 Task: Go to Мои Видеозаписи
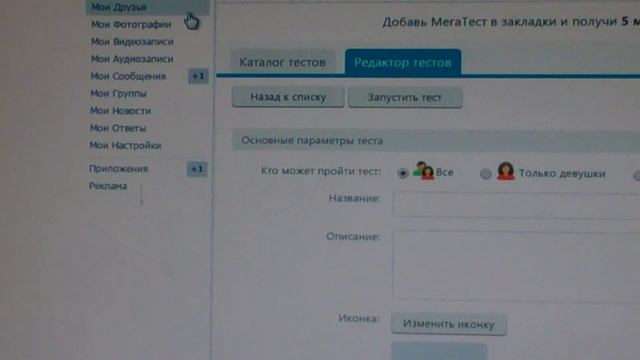click(132, 42)
